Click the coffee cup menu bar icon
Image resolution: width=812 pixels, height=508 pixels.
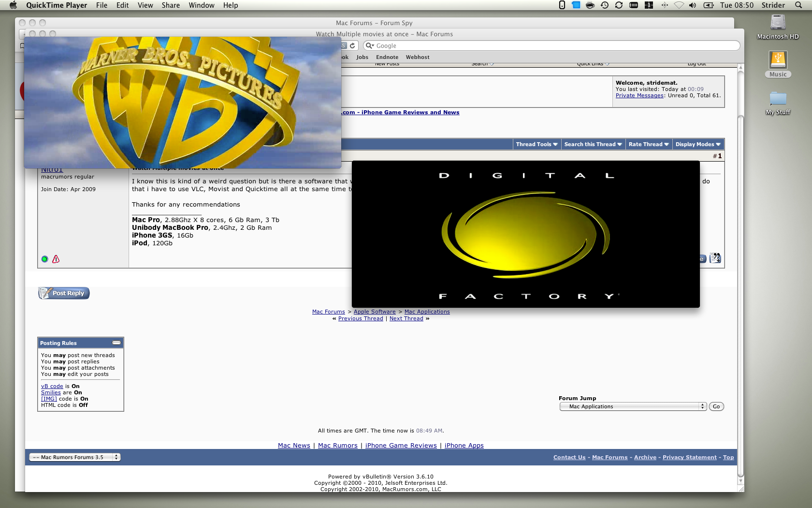click(x=590, y=5)
